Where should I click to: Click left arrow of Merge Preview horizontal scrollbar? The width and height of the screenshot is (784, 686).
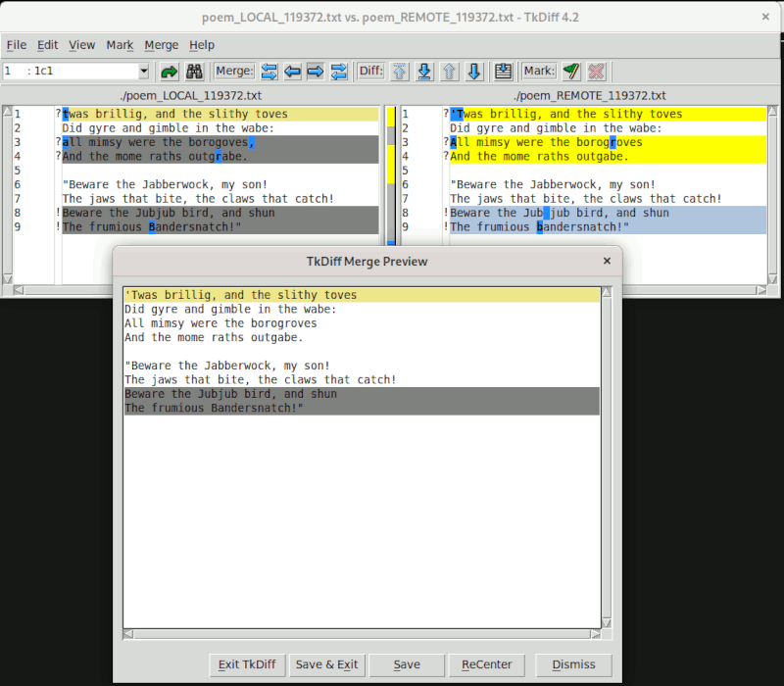[x=128, y=634]
